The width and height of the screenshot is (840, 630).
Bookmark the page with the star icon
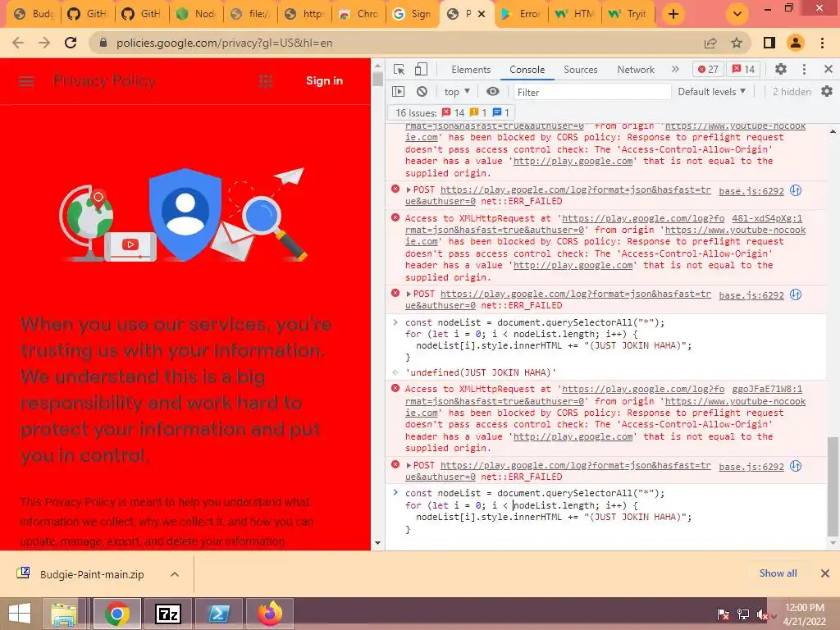pyautogui.click(x=737, y=43)
